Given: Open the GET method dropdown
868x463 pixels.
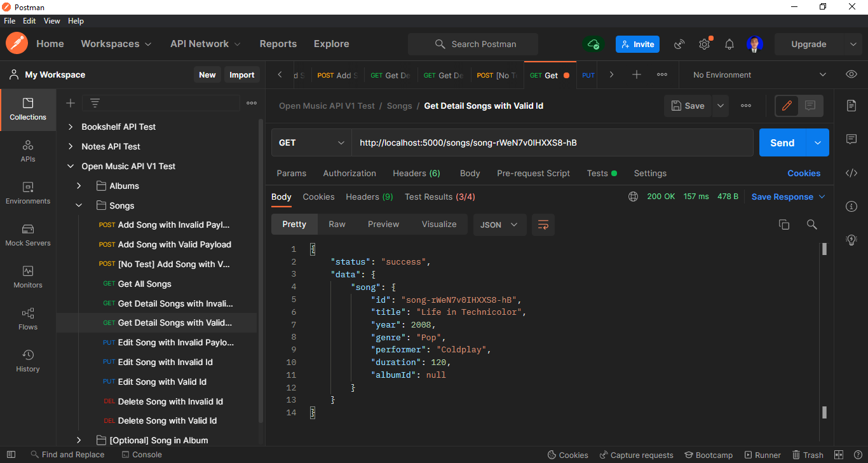Looking at the screenshot, I should [x=311, y=142].
